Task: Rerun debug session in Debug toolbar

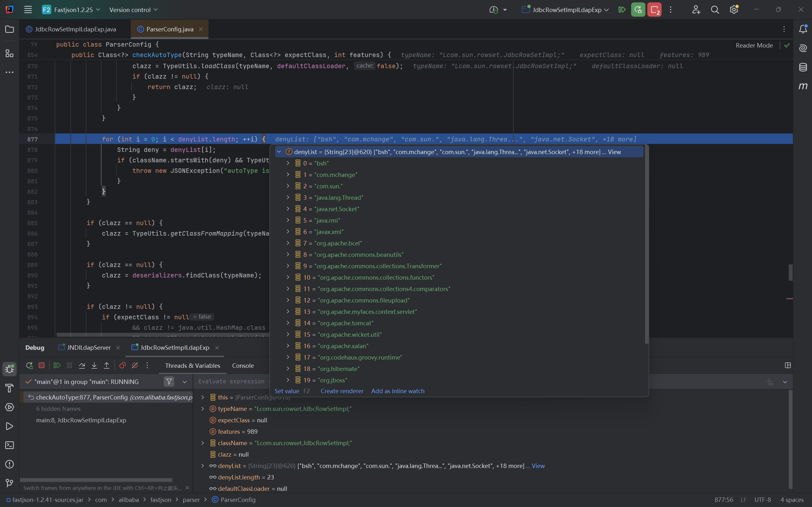Action: [x=29, y=366]
